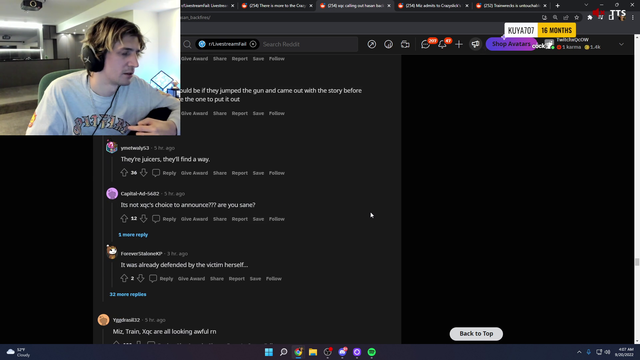Screen dimensions: 640x360
Task: Open the Reddit Talk/video icon
Action: pos(405,44)
